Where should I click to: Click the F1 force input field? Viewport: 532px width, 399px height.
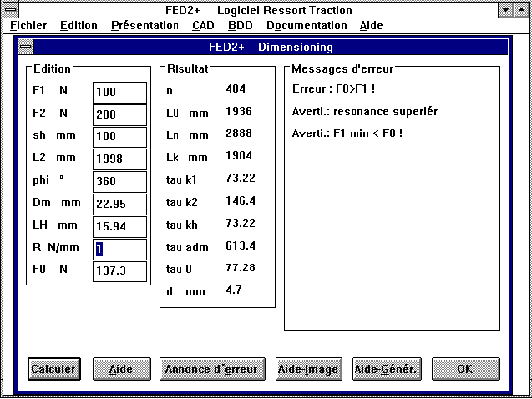[119, 92]
